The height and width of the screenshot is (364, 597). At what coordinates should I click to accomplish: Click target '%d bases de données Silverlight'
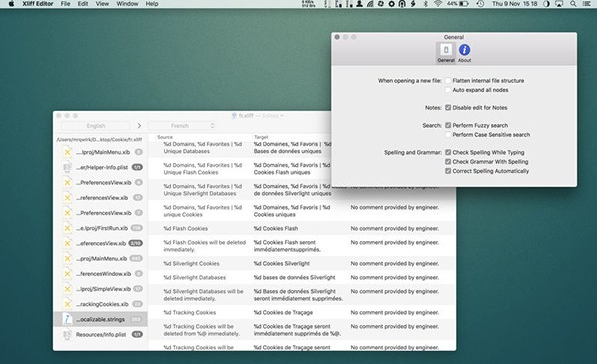tap(294, 278)
